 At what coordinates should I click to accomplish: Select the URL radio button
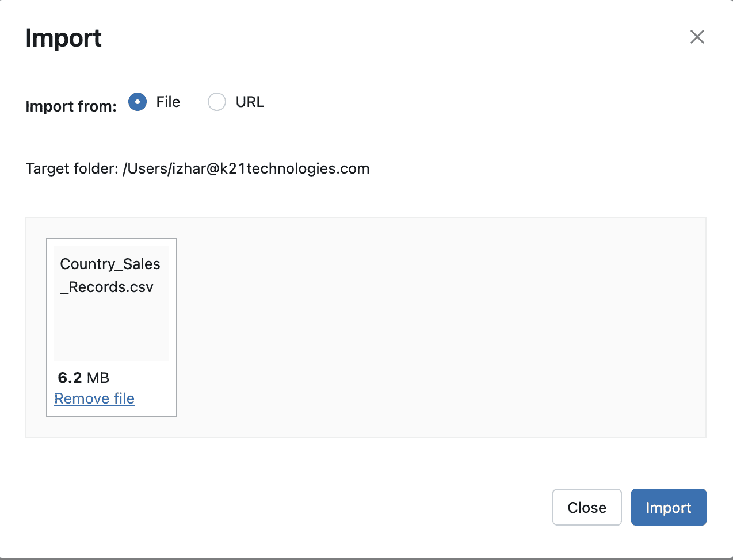(217, 102)
